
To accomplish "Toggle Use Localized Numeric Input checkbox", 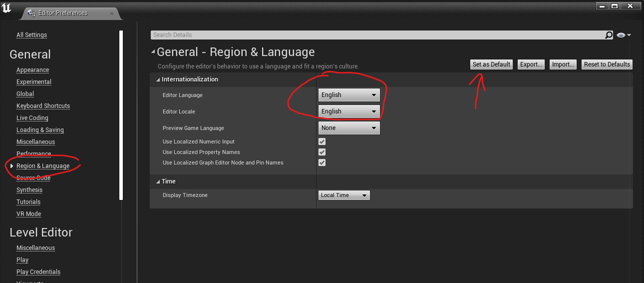I will pos(322,142).
